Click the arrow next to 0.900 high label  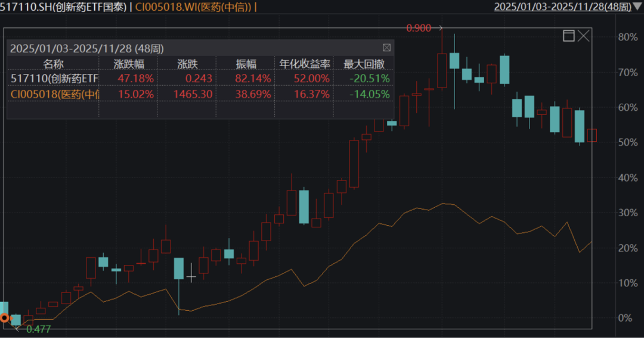tap(440, 27)
